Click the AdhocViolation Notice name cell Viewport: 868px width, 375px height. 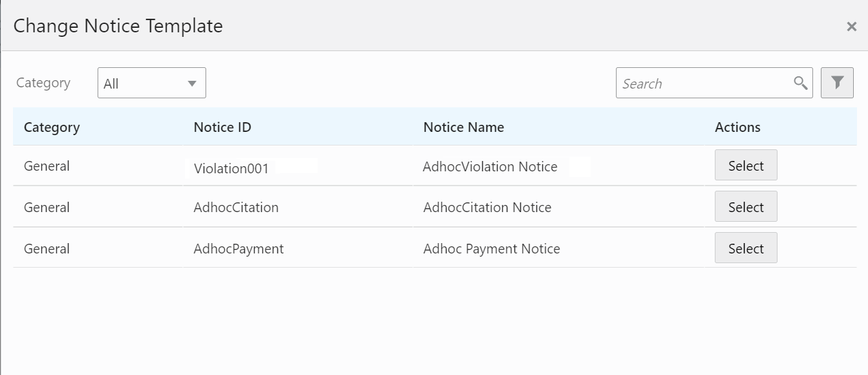coord(490,167)
